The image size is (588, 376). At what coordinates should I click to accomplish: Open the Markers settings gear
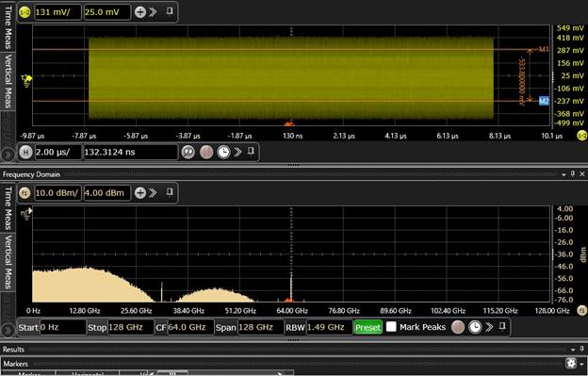[571, 363]
